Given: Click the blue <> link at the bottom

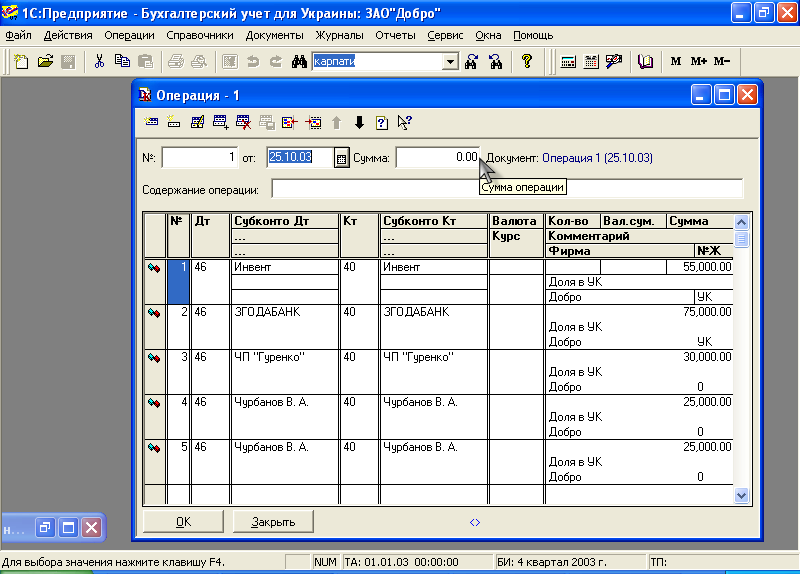Looking at the screenshot, I should pyautogui.click(x=474, y=522).
